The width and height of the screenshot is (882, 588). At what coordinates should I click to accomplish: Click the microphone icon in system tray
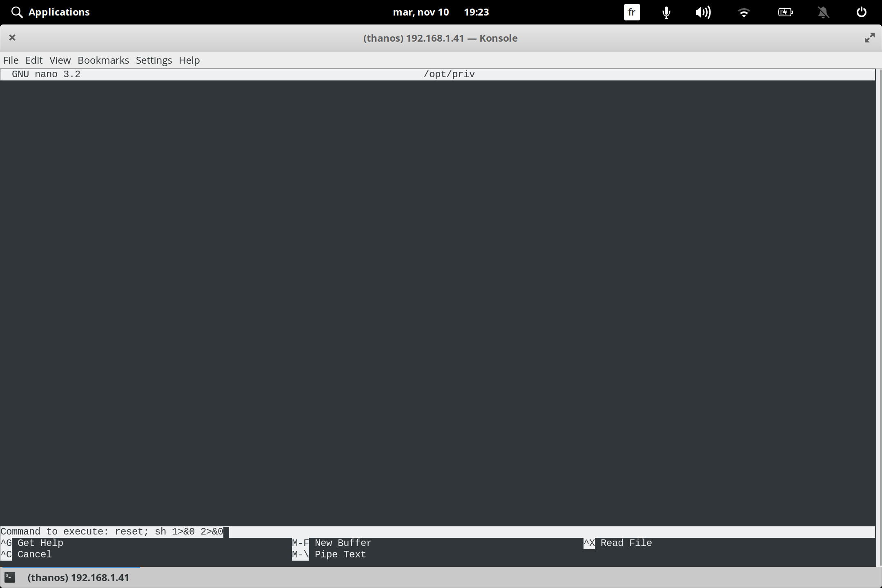click(x=665, y=12)
